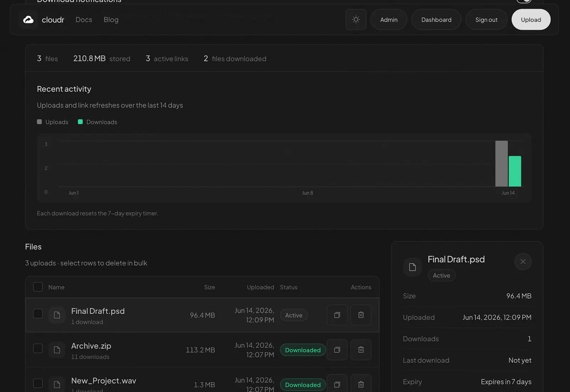570x392 pixels.
Task: Toggle the Downloads legend swatch
Action: 80,122
